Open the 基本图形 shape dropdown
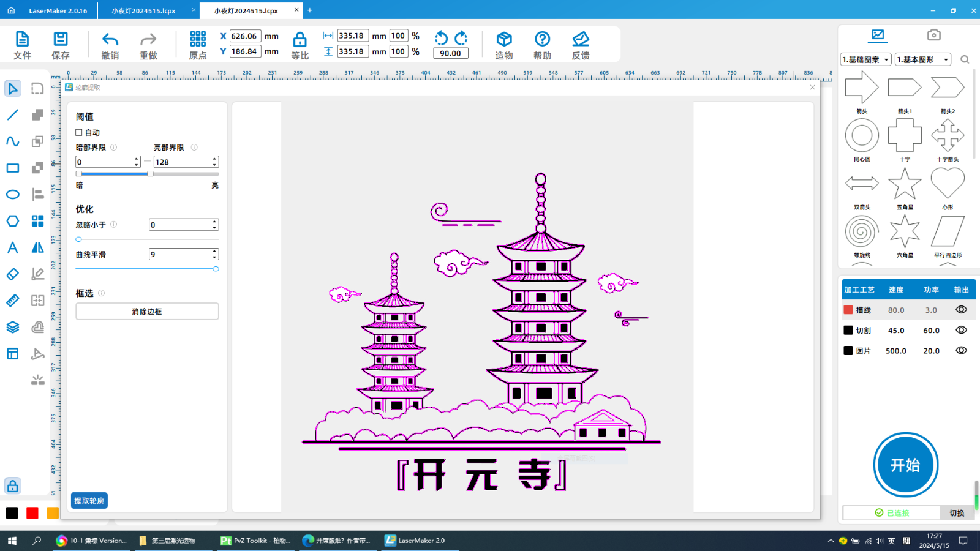This screenshot has width=980, height=551. click(x=923, y=59)
